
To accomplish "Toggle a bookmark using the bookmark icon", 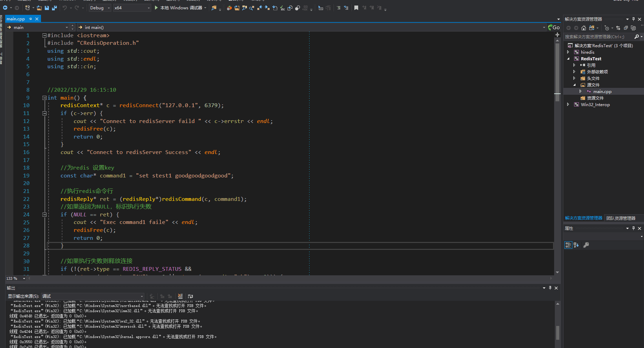I will point(356,8).
